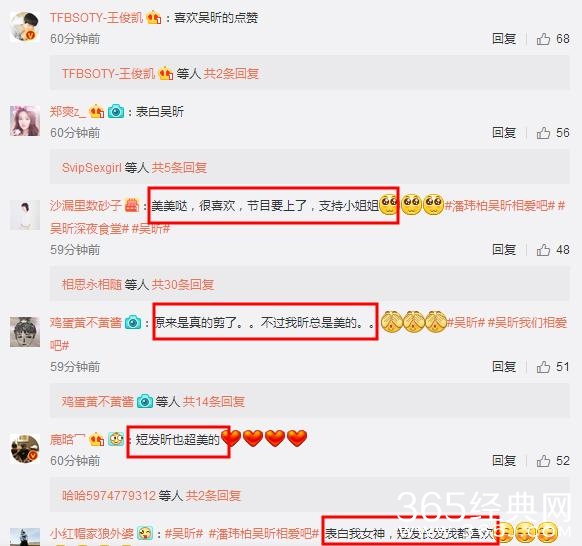Open hashtag #潘玮柏吴昕相爱吧# in 沙漏里数砂子 comment
Screen dimensions: 582x546
click(500, 205)
